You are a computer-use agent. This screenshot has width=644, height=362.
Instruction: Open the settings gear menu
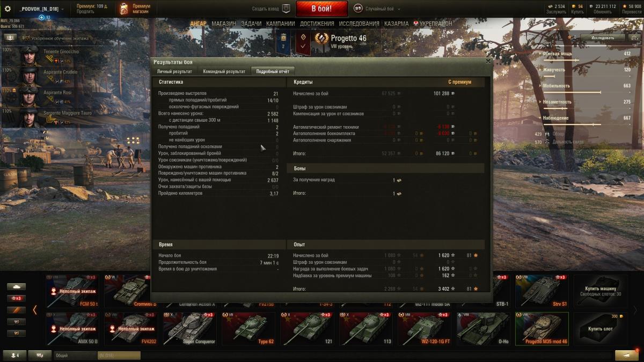coord(8,9)
